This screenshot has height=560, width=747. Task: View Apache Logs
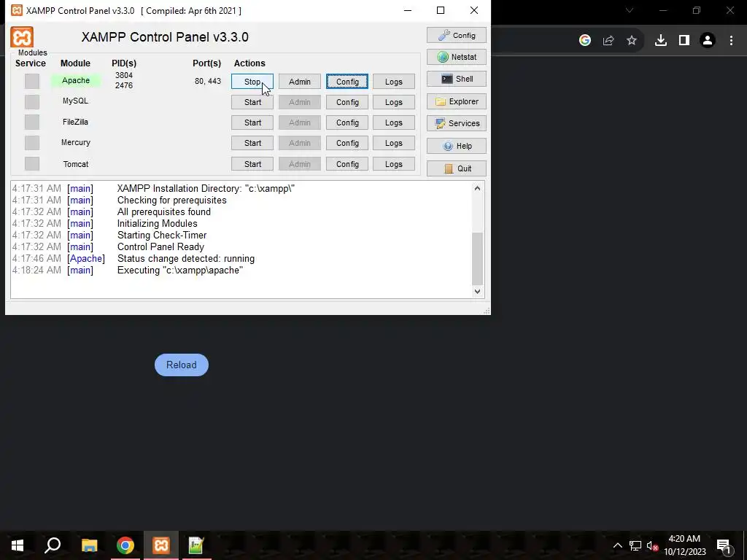(x=394, y=82)
